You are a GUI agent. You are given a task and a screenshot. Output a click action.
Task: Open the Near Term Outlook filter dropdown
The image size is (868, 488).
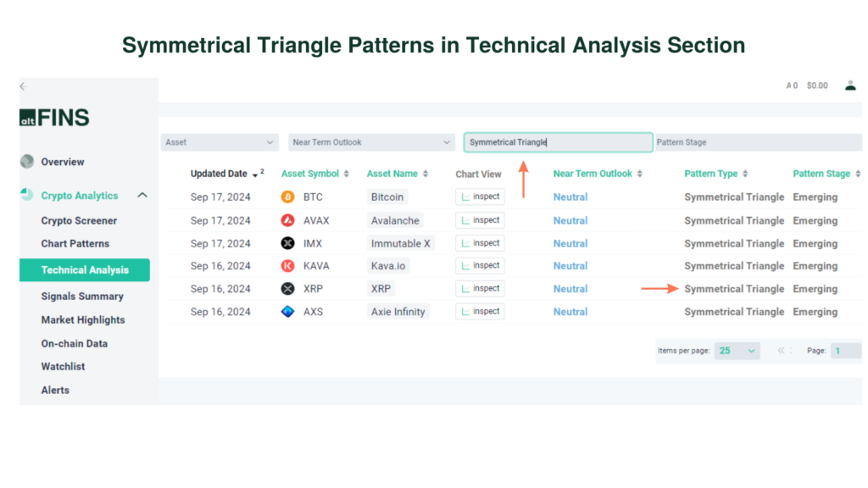370,141
